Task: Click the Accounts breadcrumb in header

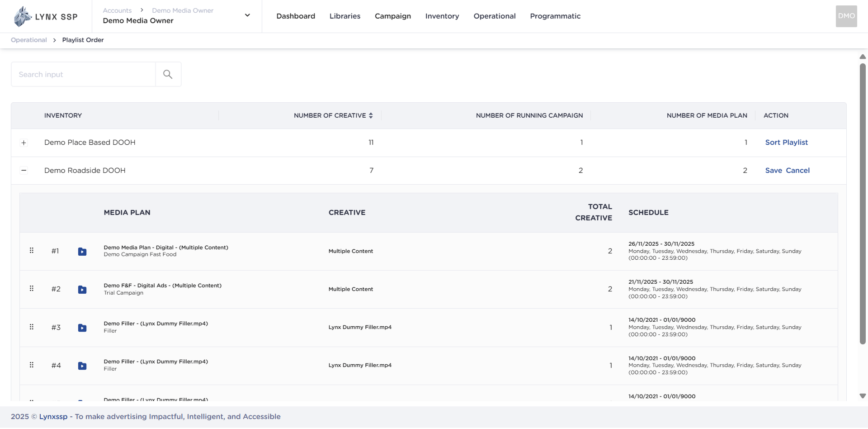Action: (117, 10)
